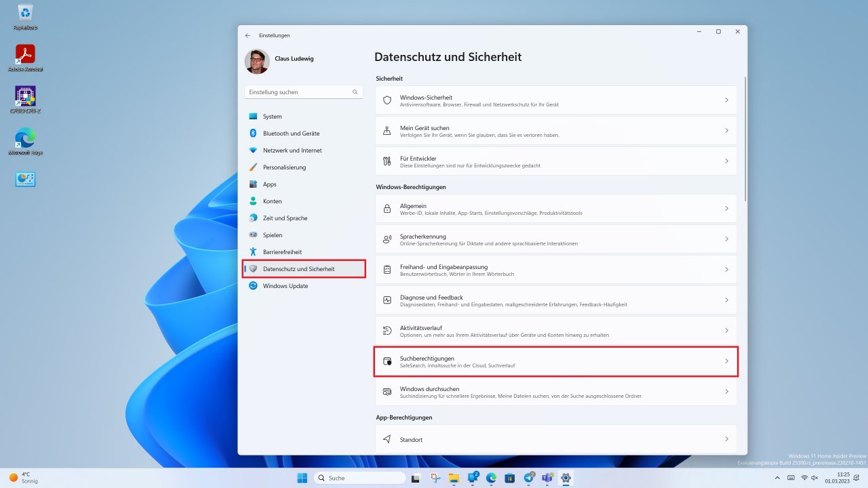The width and height of the screenshot is (868, 488).
Task: Expand the Windows-Sicherheit chevron
Action: (x=726, y=100)
